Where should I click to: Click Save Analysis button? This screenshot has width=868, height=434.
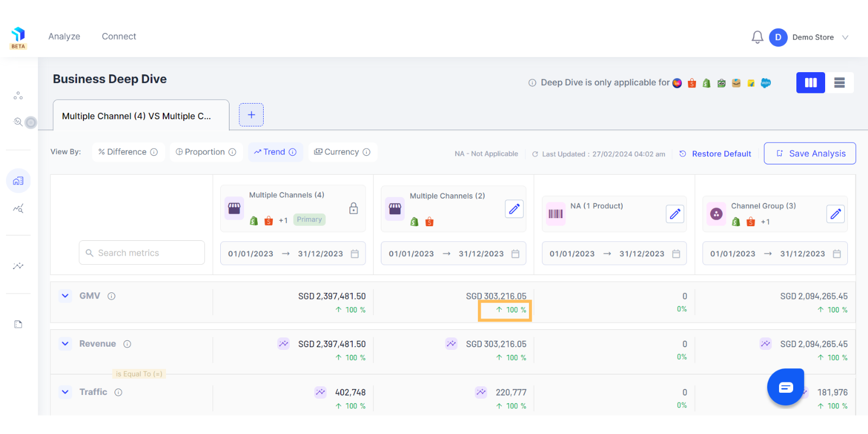[810, 153]
